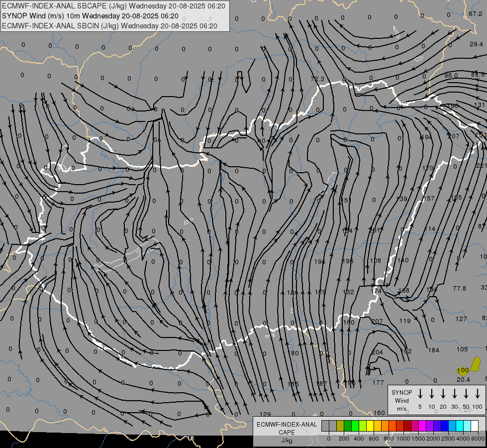Click the 105 CAPE value on map
Image resolution: width=487 pixels, height=448 pixels.
click(462, 349)
